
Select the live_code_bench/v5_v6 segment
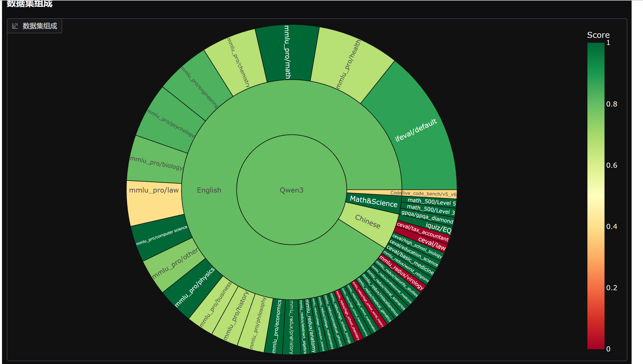pyautogui.click(x=429, y=194)
